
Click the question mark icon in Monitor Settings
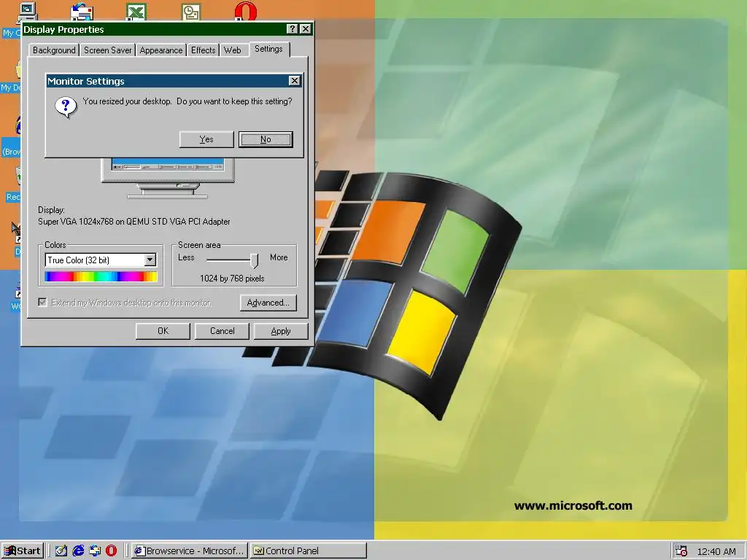pyautogui.click(x=66, y=106)
